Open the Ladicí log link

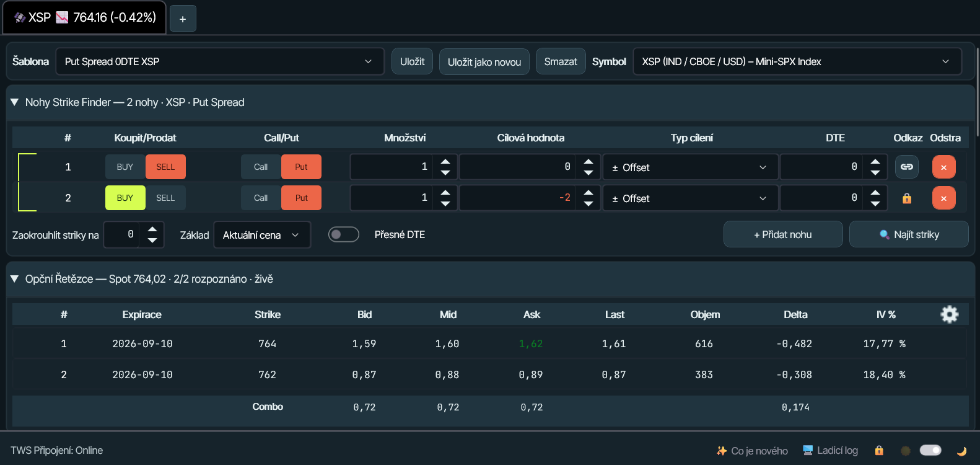coord(830,451)
